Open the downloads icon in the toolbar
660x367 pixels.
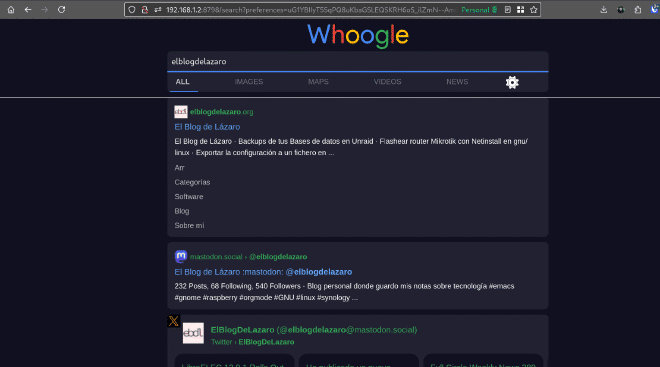(x=604, y=10)
